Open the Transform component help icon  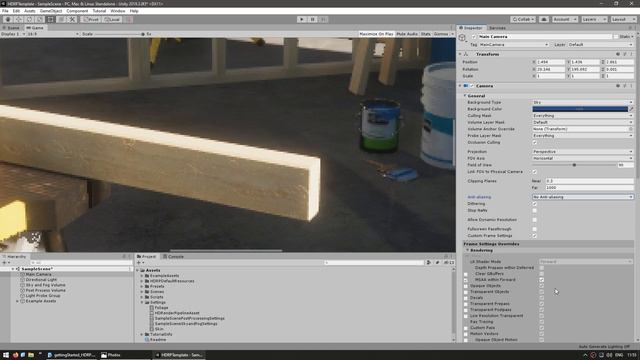(618, 54)
